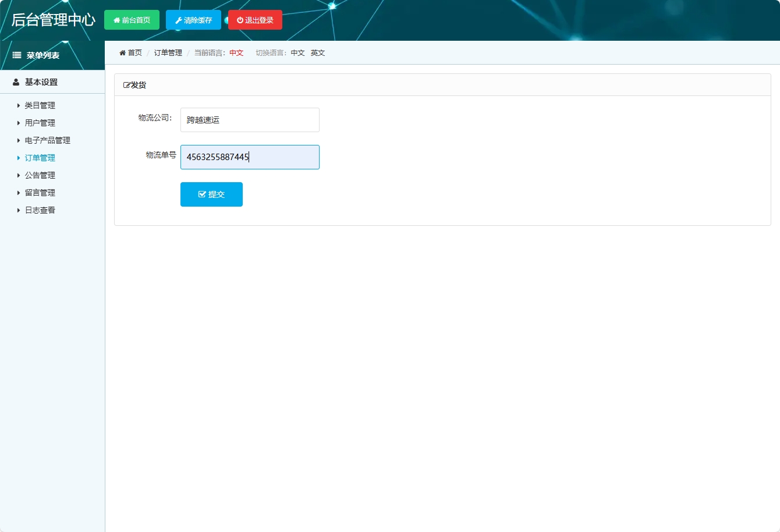Click the 提交 submit button
The width and height of the screenshot is (780, 532).
(211, 194)
